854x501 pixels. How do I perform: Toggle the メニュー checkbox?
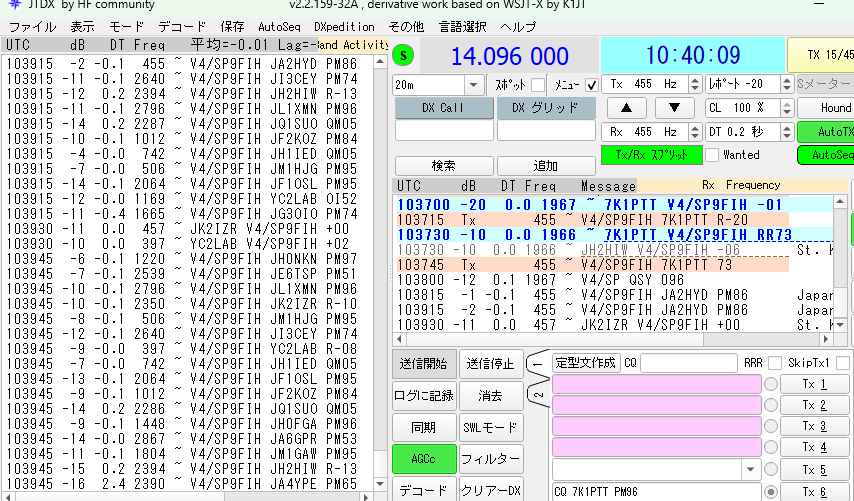(x=591, y=84)
